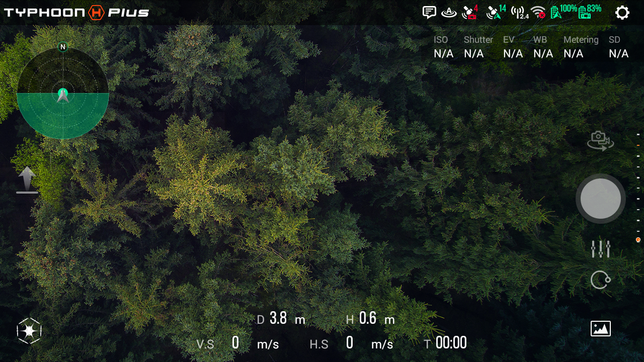Open the messages notification icon

[429, 13]
